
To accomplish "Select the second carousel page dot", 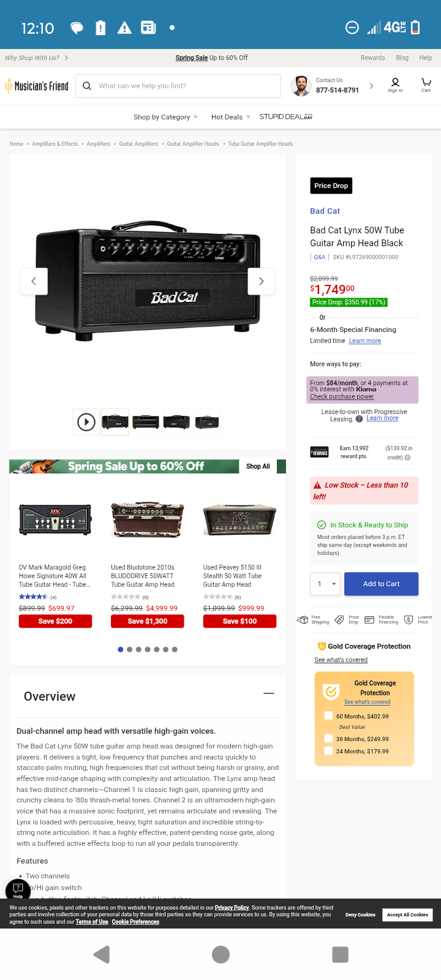I will point(129,649).
